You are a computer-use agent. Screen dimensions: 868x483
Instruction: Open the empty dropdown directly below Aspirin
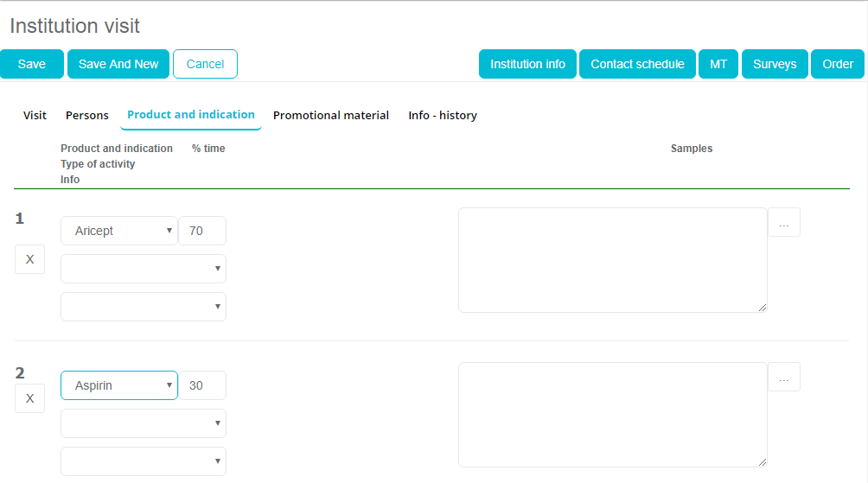[x=143, y=423]
